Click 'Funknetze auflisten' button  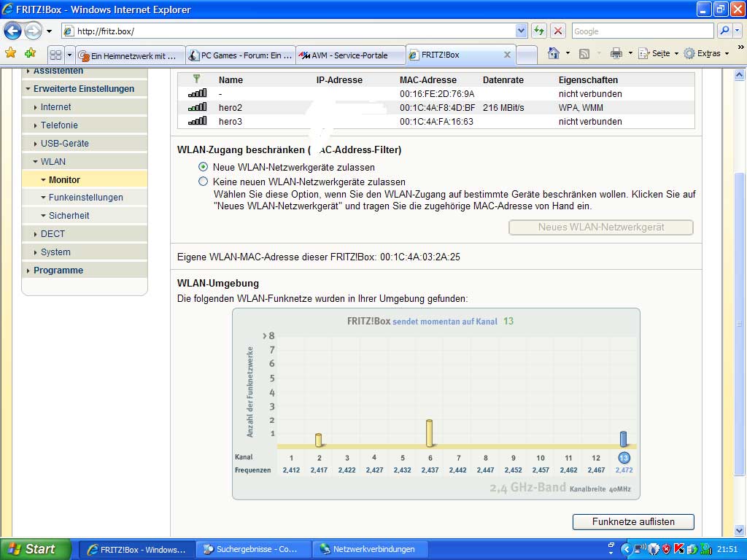tap(633, 521)
